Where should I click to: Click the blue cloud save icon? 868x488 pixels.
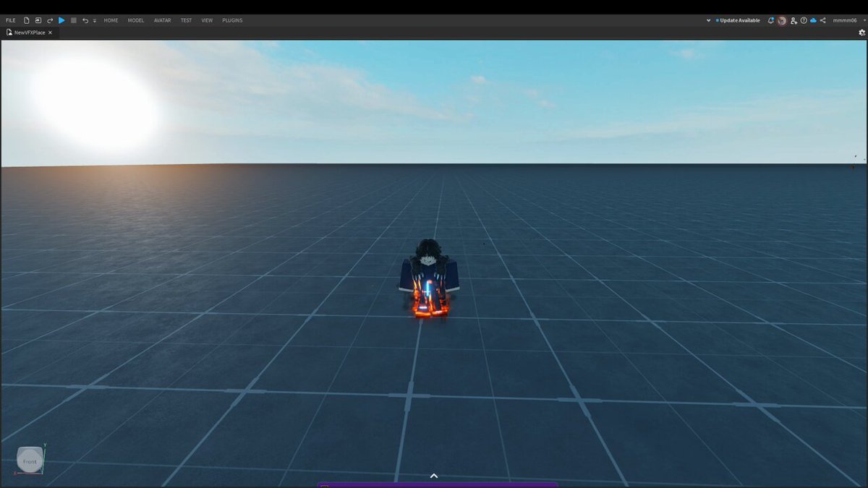click(x=813, y=20)
